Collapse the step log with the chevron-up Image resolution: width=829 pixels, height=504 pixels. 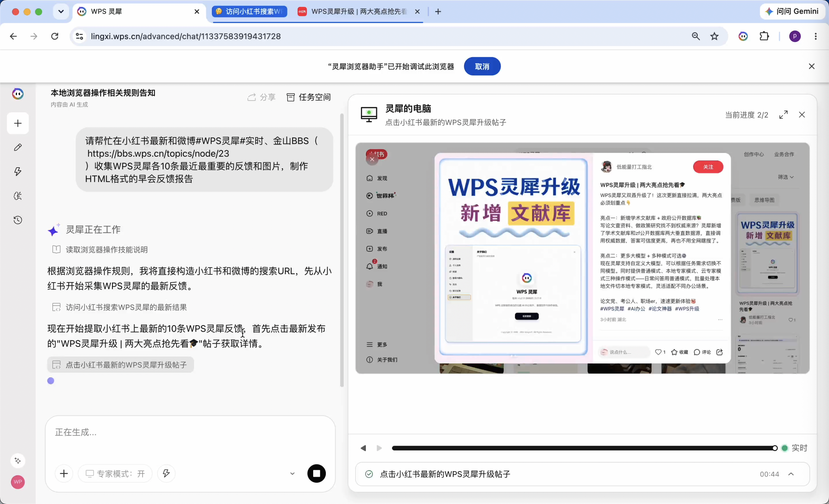pyautogui.click(x=791, y=474)
